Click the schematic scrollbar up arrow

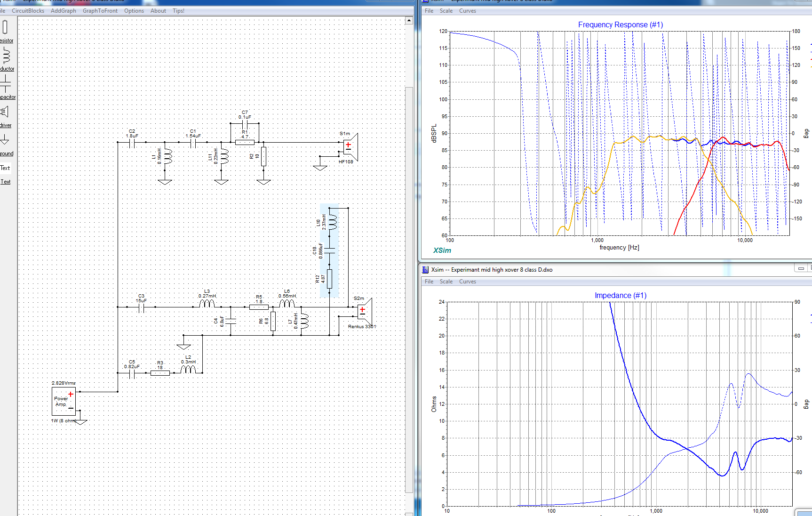[409, 20]
